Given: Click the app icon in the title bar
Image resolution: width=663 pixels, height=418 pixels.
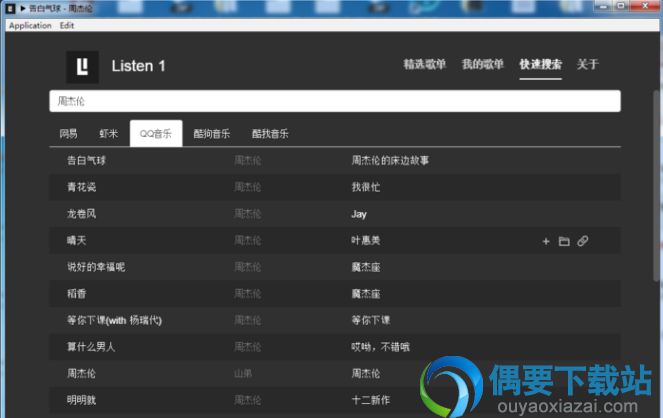Looking at the screenshot, I should (11, 8).
